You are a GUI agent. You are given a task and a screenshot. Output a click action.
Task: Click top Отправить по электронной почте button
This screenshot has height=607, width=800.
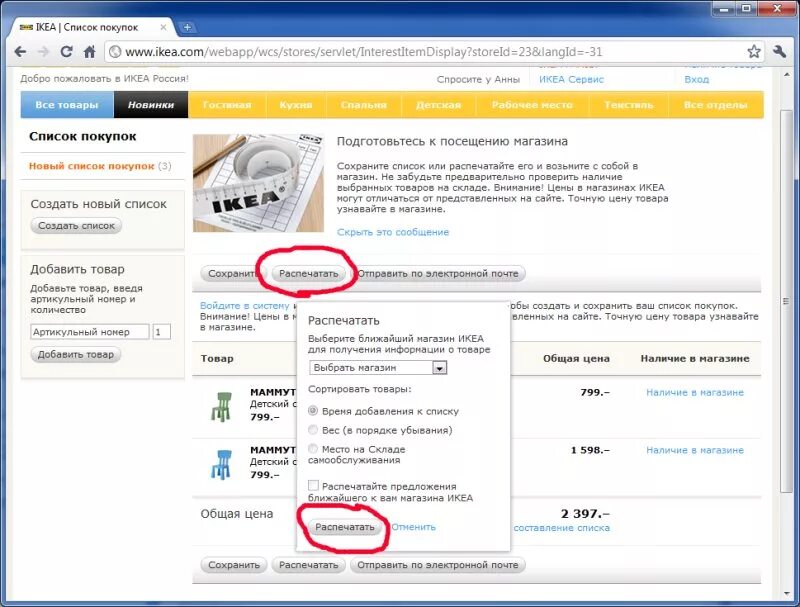[439, 273]
